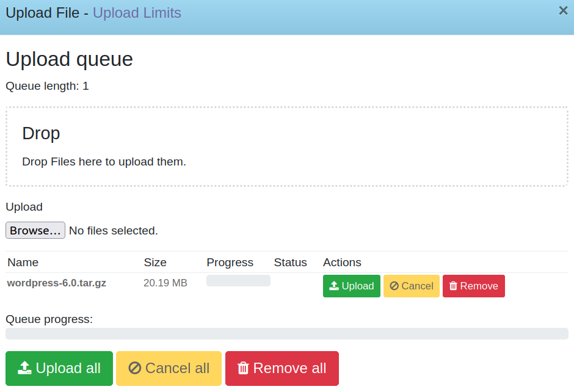Click the upload icon in Upload all
Viewport: 574px width, 392px height.
tap(24, 368)
